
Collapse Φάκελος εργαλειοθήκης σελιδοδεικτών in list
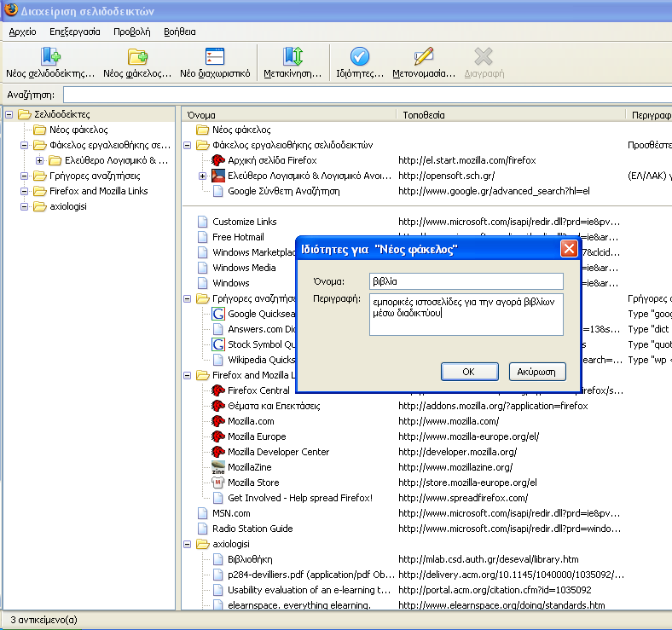(x=188, y=145)
